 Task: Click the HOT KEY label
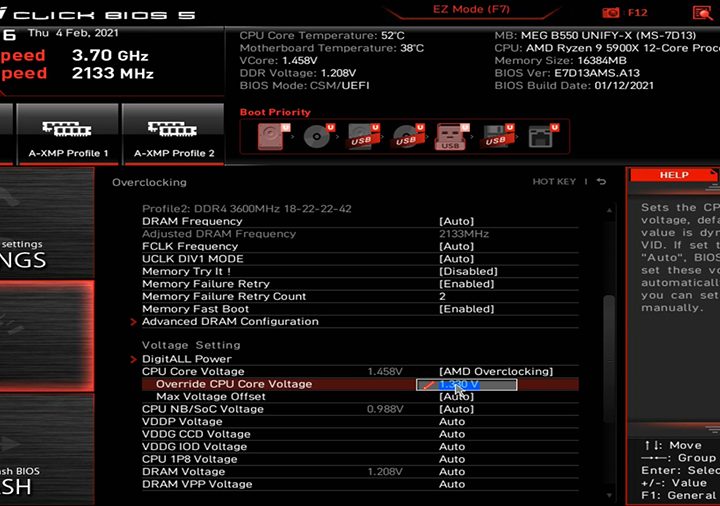[x=554, y=182]
